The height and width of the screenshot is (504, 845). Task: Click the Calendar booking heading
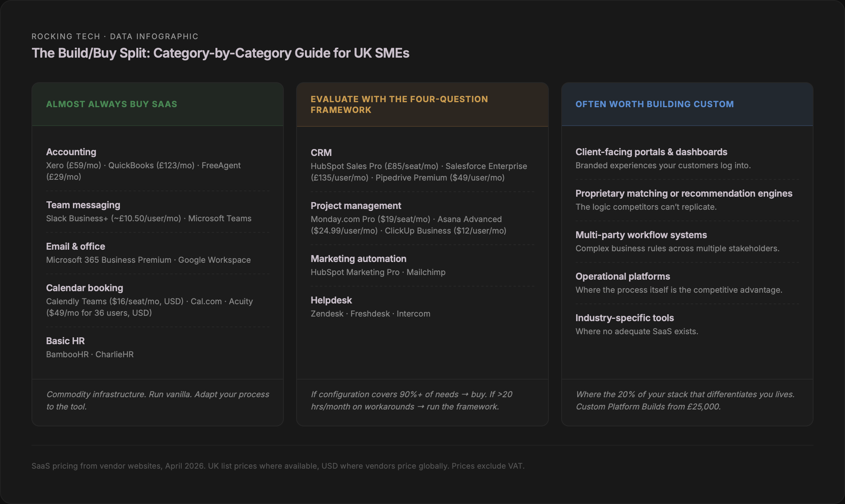pyautogui.click(x=84, y=288)
